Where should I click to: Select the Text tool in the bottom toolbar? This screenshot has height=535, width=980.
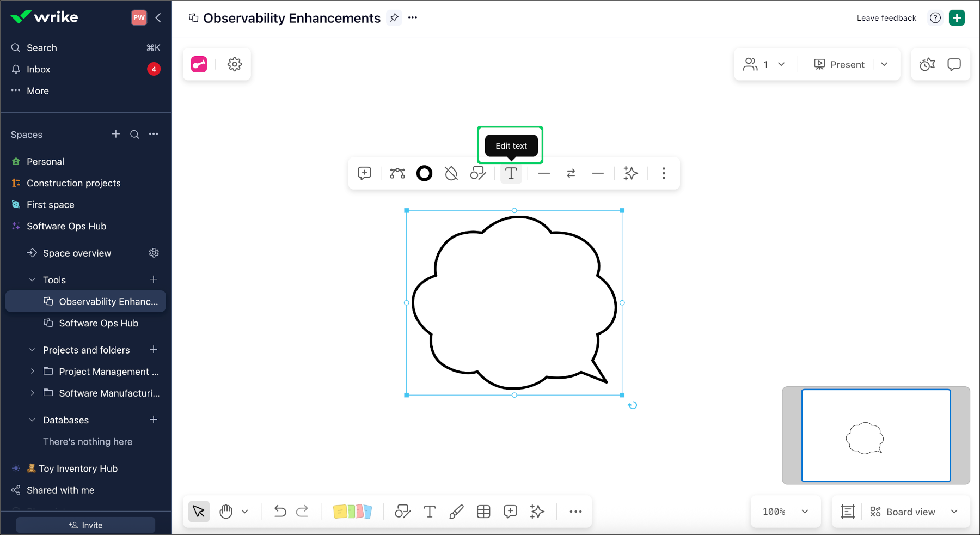pos(430,512)
